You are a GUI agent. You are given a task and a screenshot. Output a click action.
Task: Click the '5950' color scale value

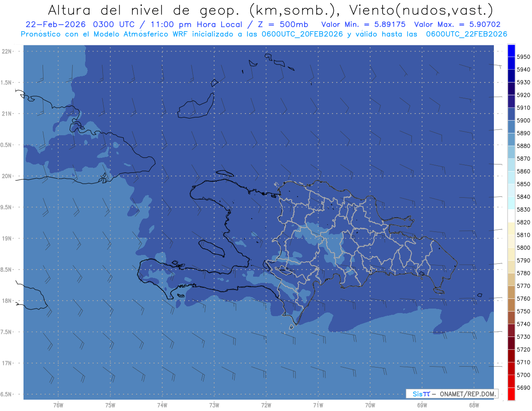523,57
